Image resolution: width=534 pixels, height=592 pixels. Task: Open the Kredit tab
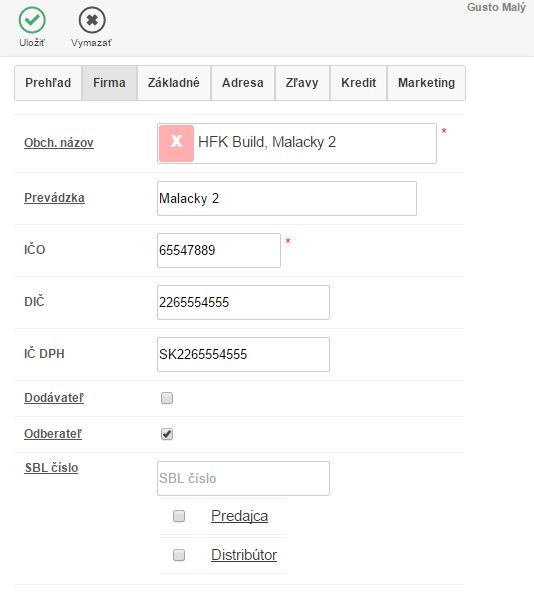coord(358,83)
